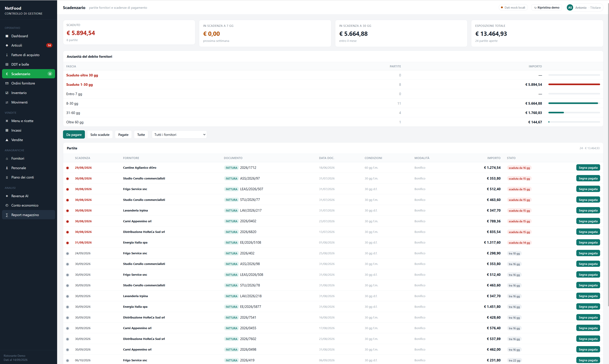This screenshot has height=364, width=609.
Task: Mark invoice 2026/1712 as paid
Action: coord(588,168)
